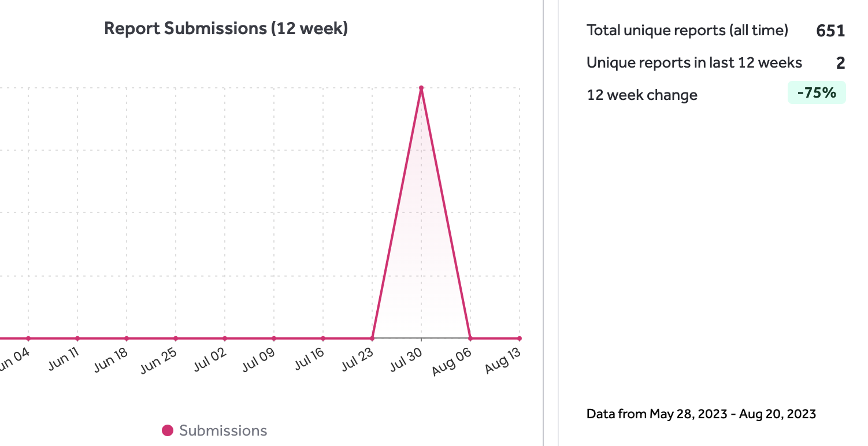This screenshot has width=868, height=446.
Task: Click the "Data from May 28, 2023" date range text
Action: coord(701,414)
